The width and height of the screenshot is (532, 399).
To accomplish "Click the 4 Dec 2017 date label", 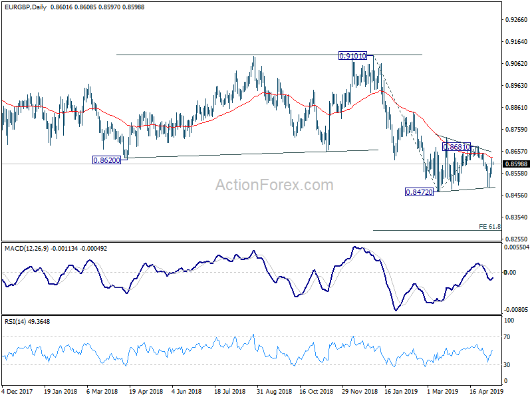I will pos(17,391).
